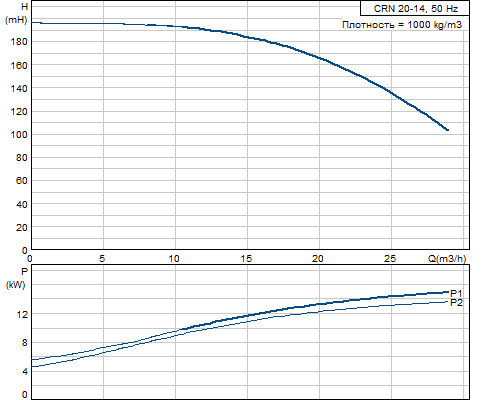Click the start of the head curve at zero flow
The height and width of the screenshot is (400, 500).
tap(32, 23)
